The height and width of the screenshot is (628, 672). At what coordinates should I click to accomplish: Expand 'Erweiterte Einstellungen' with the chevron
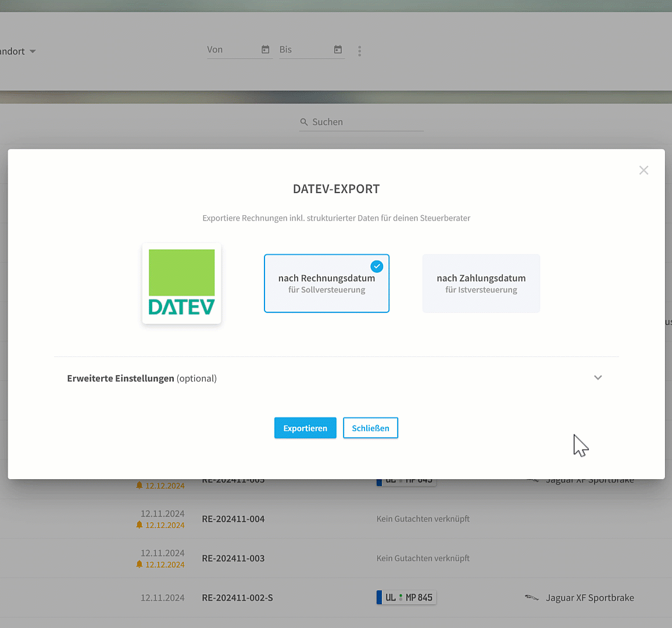[x=598, y=377]
